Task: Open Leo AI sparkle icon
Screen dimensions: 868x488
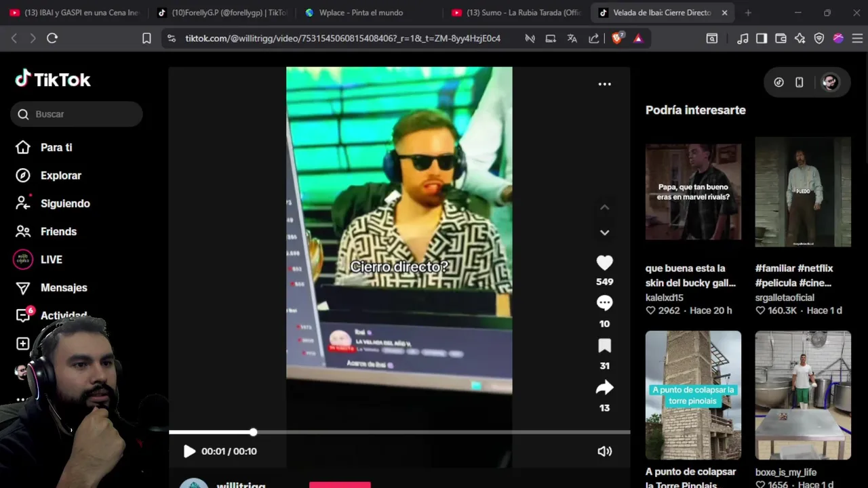Action: 800,39
